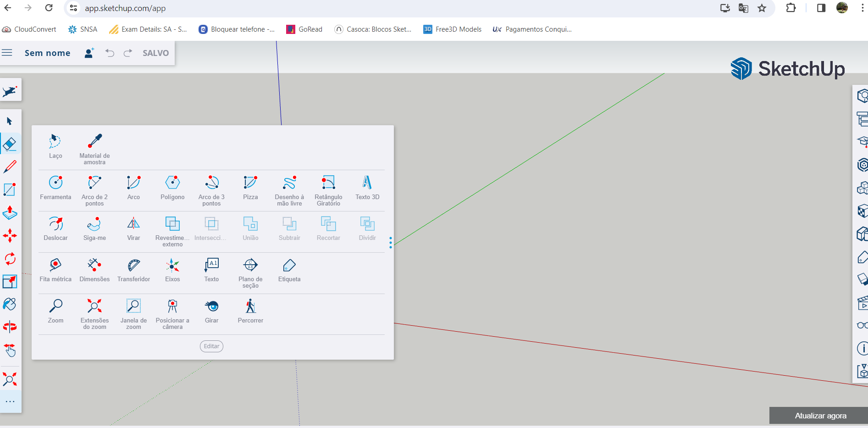The width and height of the screenshot is (868, 428).
Task: Select the red Pencil line tool
Action: pos(10,167)
